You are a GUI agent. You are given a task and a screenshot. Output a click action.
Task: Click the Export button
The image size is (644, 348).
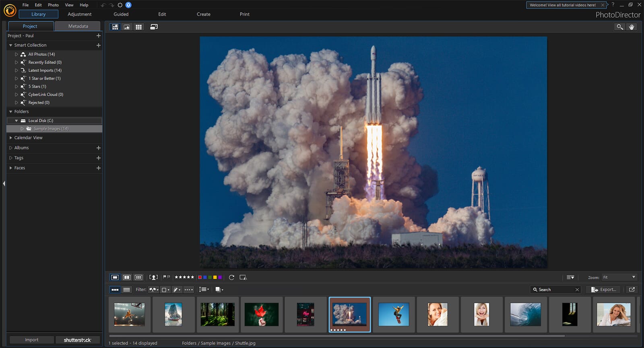click(604, 290)
